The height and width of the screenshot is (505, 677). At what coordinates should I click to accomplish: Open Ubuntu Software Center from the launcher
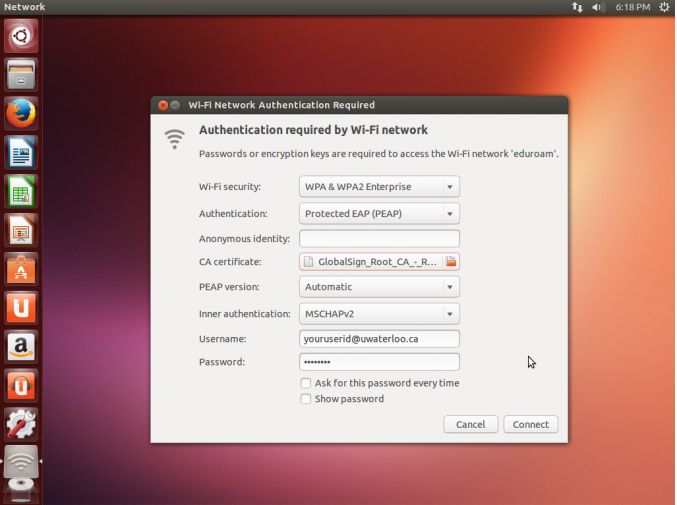click(x=21, y=268)
